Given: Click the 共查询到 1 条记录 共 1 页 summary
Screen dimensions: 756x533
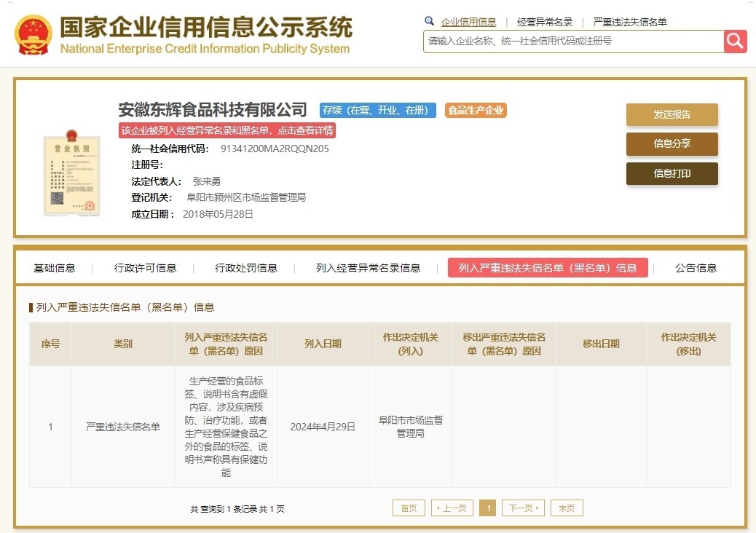Looking at the screenshot, I should [237, 509].
